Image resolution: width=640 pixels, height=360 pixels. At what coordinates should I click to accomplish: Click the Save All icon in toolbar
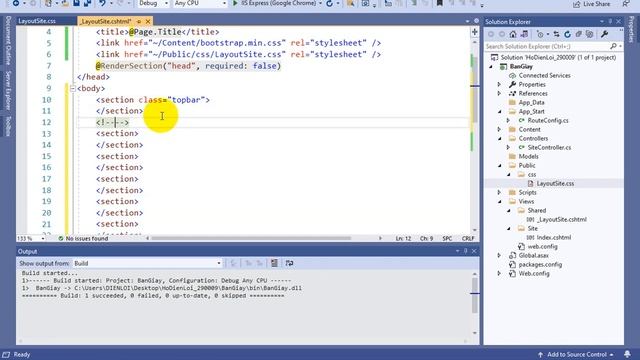coord(87,3)
